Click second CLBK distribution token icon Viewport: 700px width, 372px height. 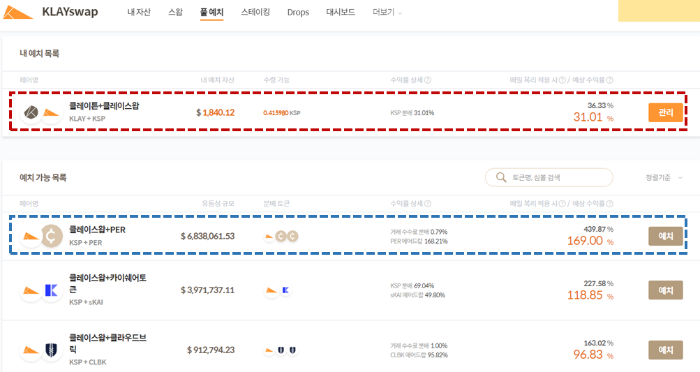(x=292, y=351)
